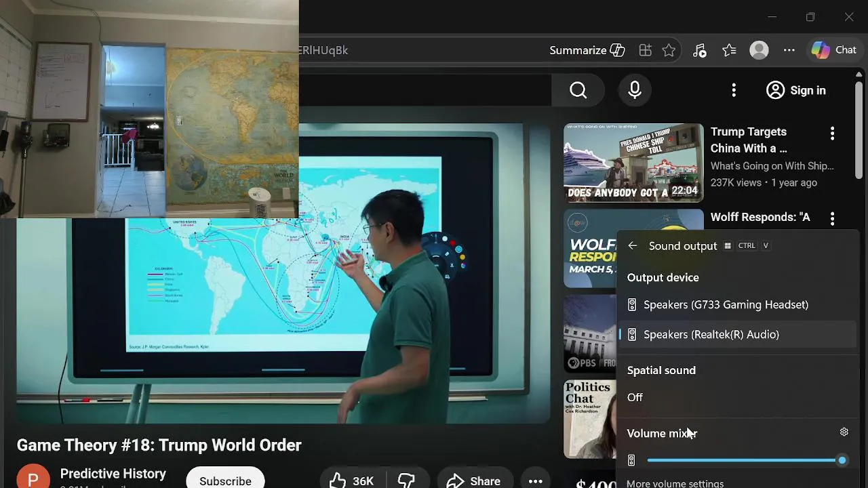The height and width of the screenshot is (488, 868).
Task: Open Volume mixer settings gear icon
Action: point(844,432)
